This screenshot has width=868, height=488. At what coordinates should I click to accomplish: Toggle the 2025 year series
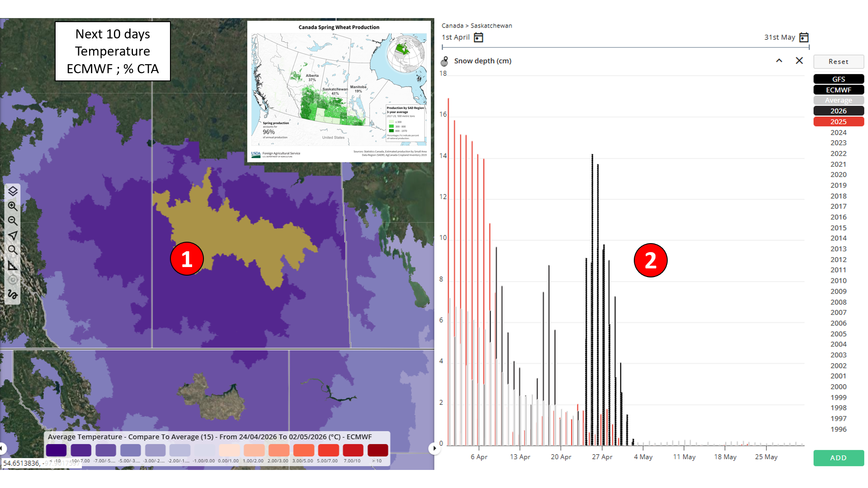click(838, 122)
